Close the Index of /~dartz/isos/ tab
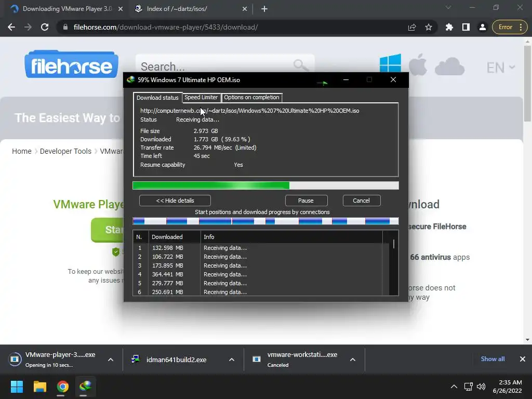532x399 pixels. coord(245,9)
